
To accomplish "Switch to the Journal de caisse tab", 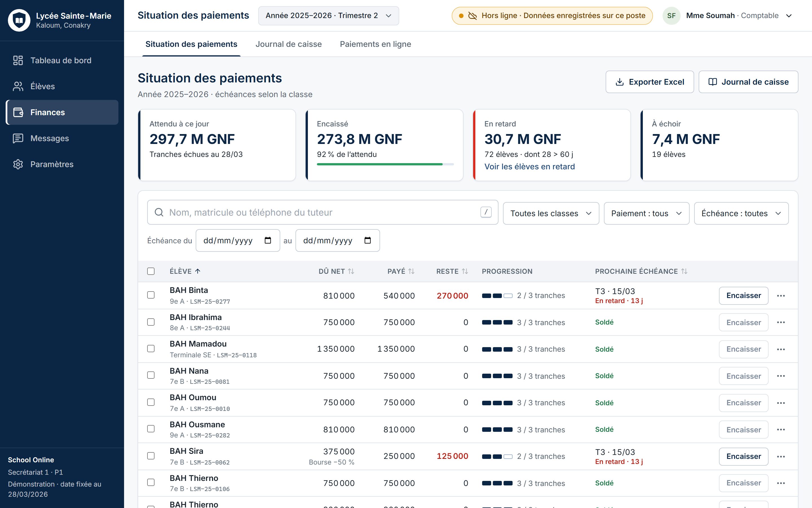I will pos(288,44).
